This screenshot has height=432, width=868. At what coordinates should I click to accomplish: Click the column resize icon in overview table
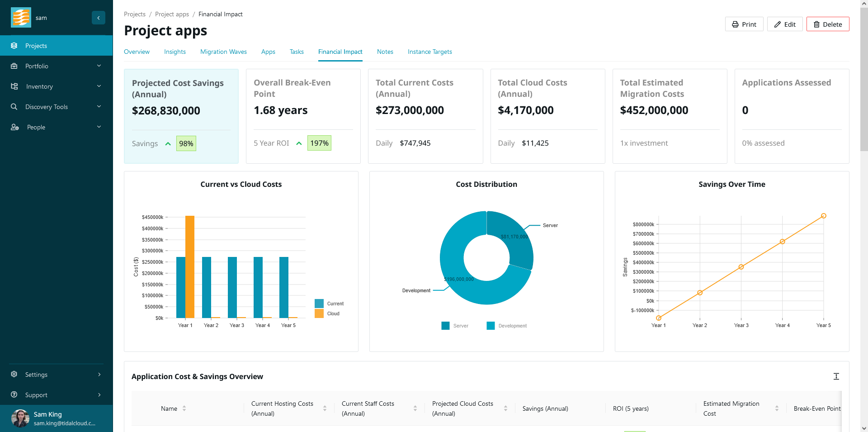click(x=836, y=376)
